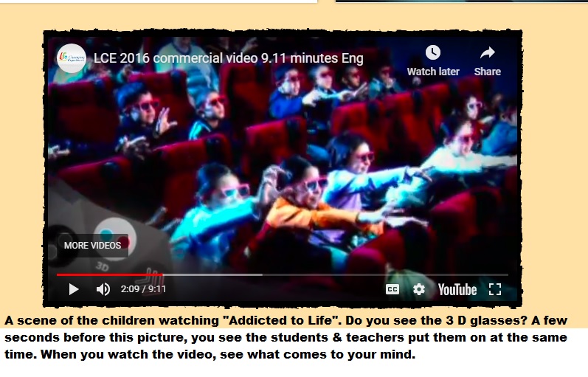Seek within the red played part of the progress bar
The width and height of the screenshot is (588, 377).
[x=109, y=274]
